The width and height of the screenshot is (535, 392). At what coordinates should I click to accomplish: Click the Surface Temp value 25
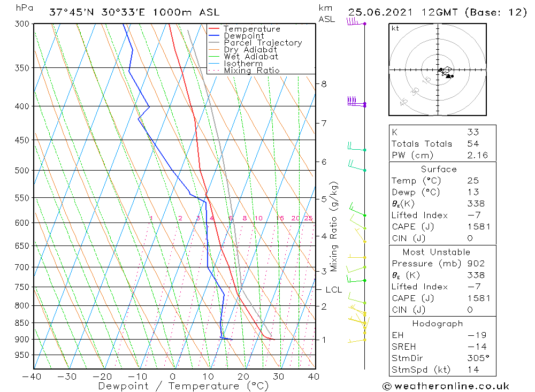[473, 180]
